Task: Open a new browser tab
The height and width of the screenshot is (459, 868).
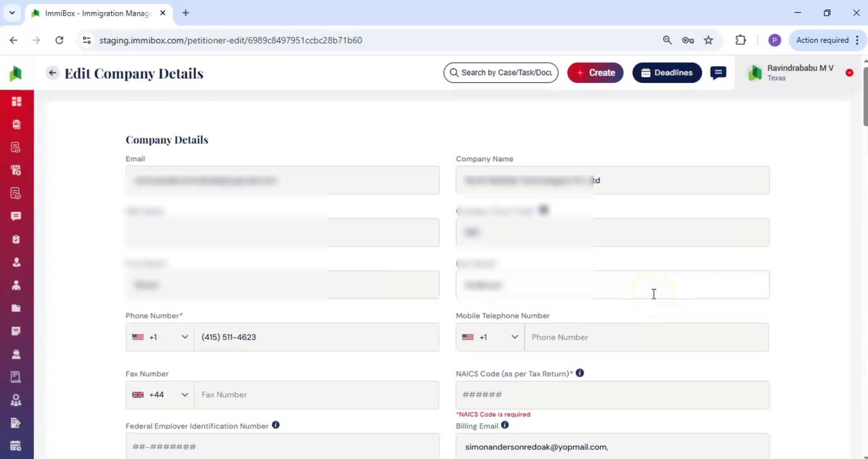Action: [x=186, y=13]
